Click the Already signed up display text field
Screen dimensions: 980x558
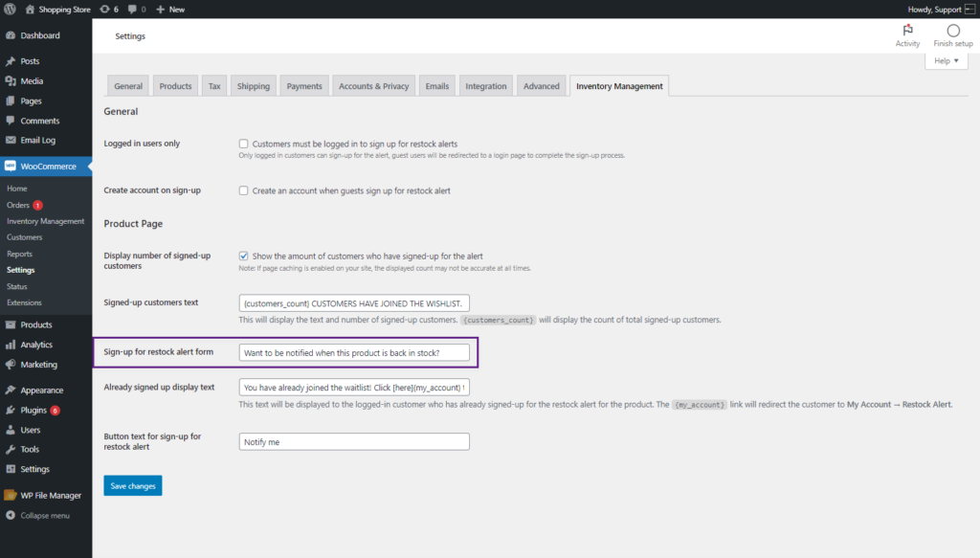tap(354, 388)
